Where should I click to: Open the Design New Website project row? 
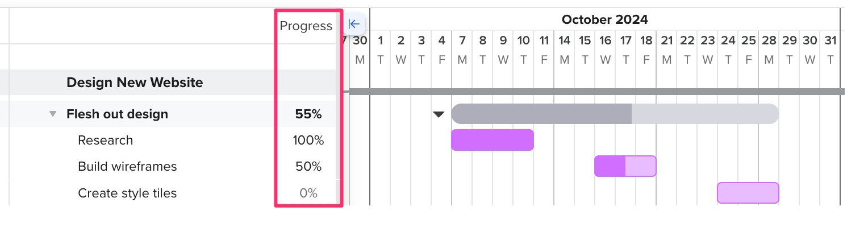pyautogui.click(x=135, y=82)
